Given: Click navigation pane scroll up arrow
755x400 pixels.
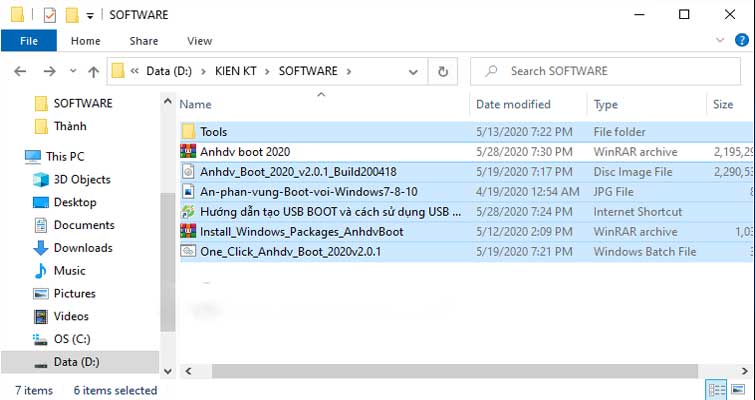Looking at the screenshot, I should (168, 102).
